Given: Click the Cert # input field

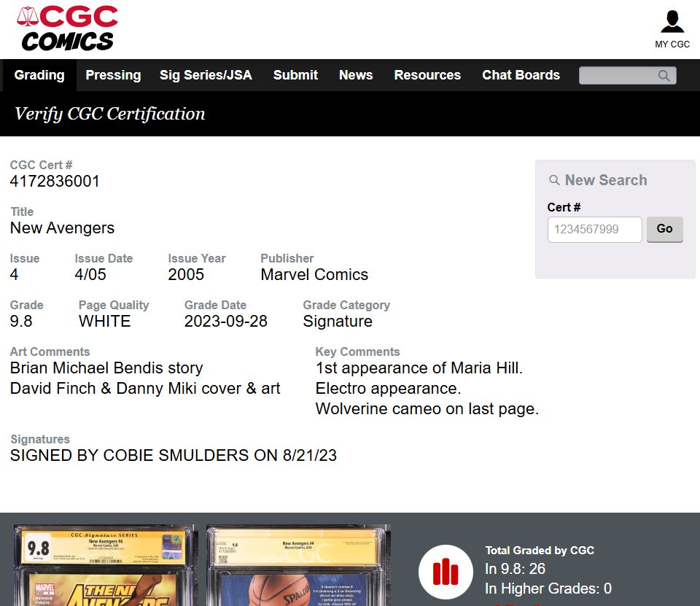Looking at the screenshot, I should pos(595,230).
